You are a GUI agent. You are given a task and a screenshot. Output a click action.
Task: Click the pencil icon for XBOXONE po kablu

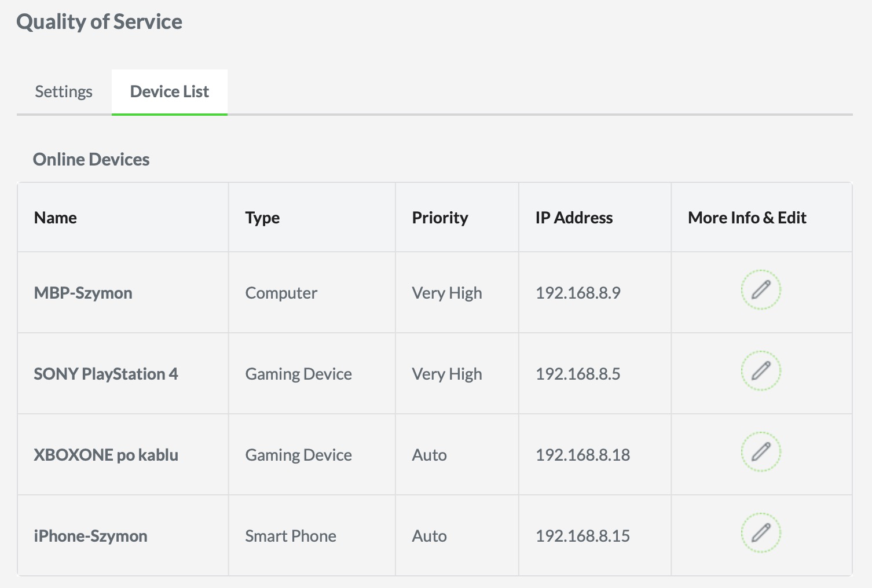pos(761,451)
